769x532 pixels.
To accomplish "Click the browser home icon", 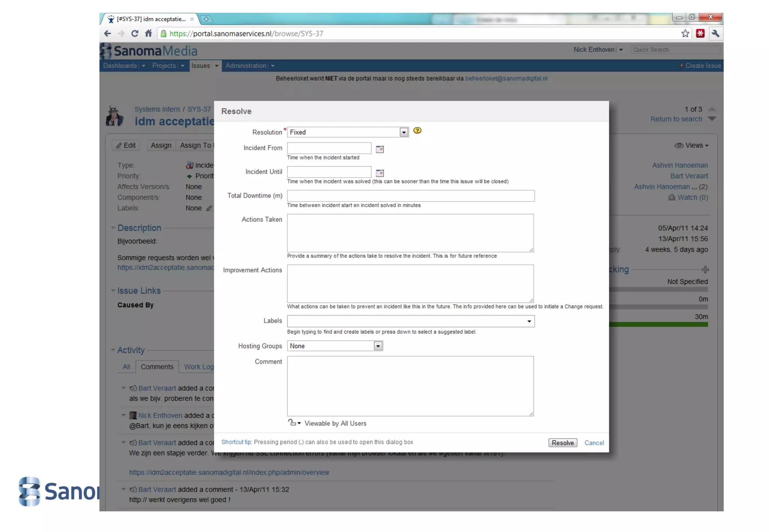I will (148, 34).
